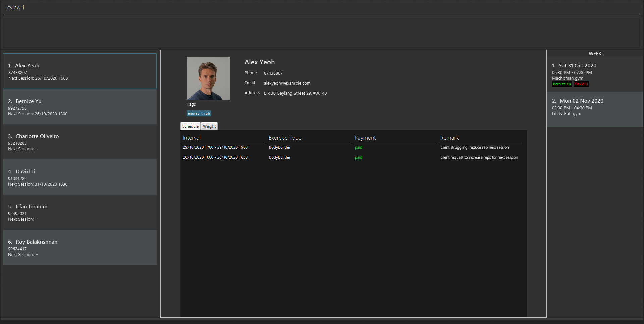
Task: Click address Blk 30 Geylang Street 29
Action: [x=295, y=93]
